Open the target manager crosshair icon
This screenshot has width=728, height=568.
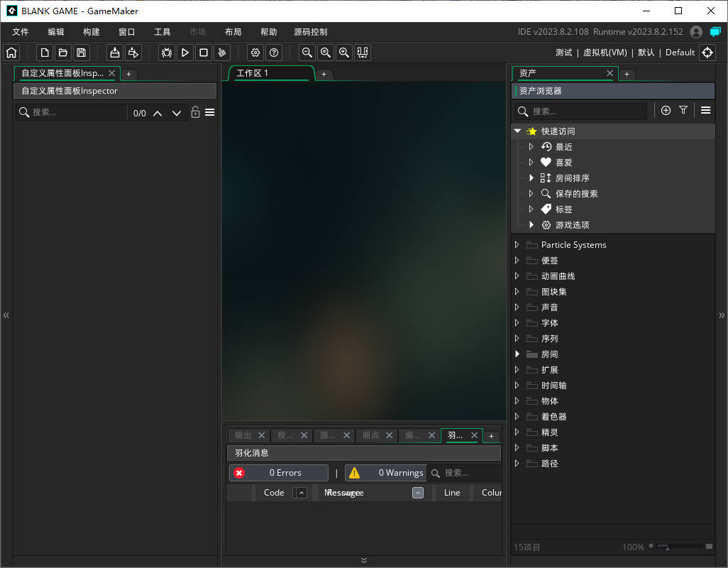coord(707,53)
